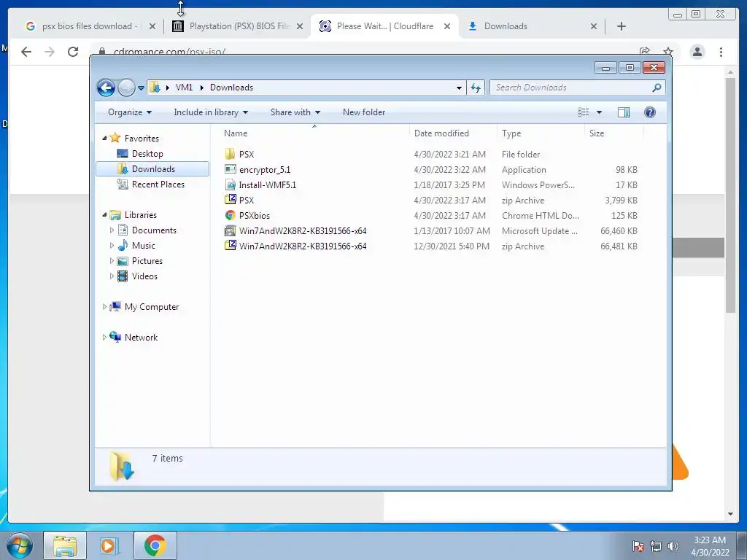Open Include in library menu
This screenshot has width=747, height=560.
pos(211,112)
